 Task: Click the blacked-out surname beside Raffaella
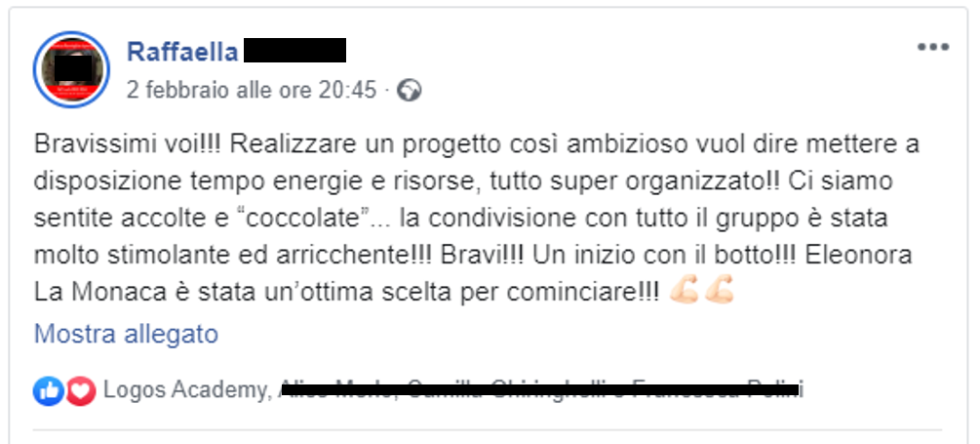point(294,51)
